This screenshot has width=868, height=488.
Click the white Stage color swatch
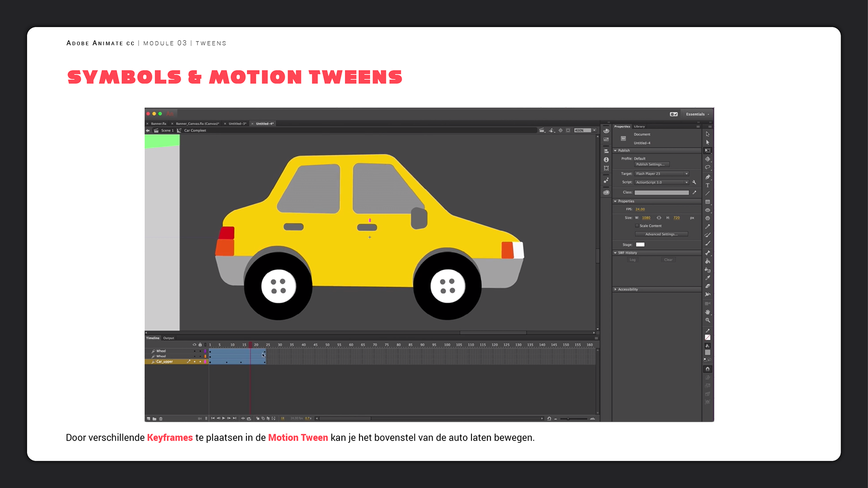pos(640,244)
